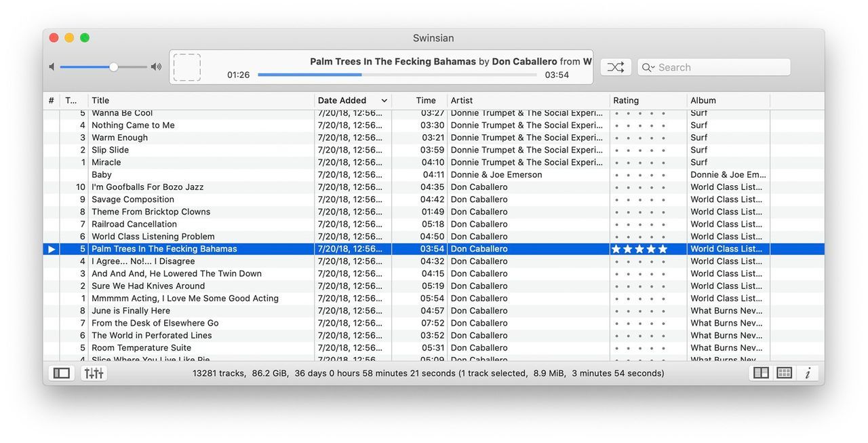Select the song June is Finally Here

click(131, 311)
